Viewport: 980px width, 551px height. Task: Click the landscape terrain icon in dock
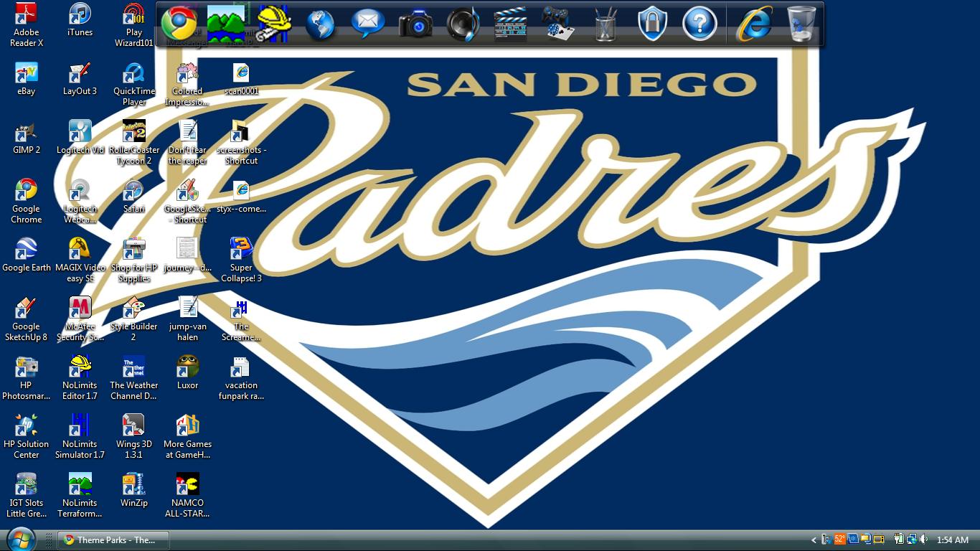(226, 24)
